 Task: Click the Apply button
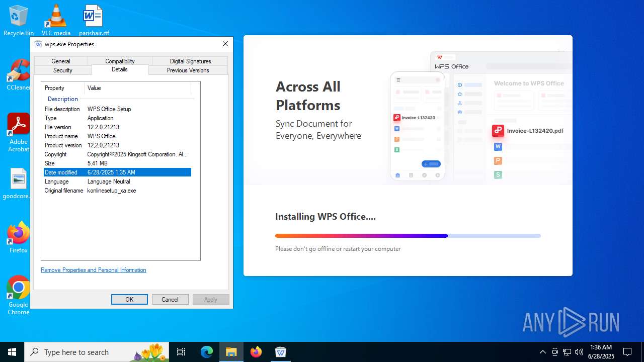(x=211, y=300)
